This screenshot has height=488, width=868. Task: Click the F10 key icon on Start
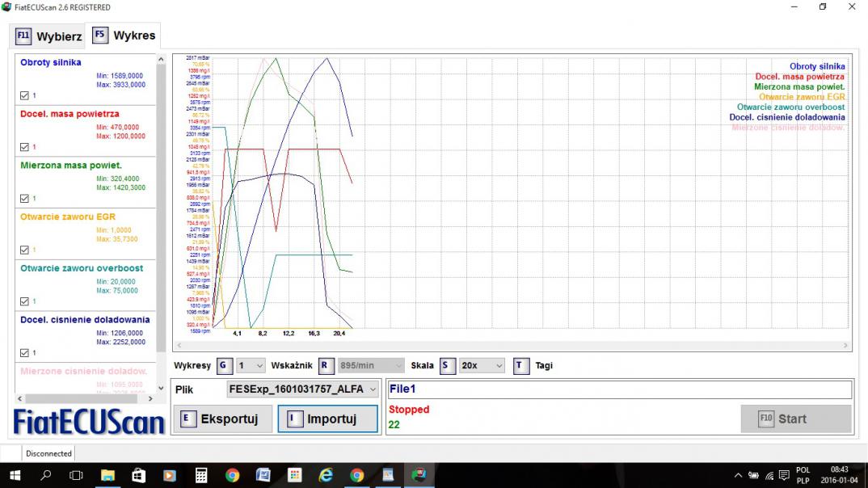[765, 419]
